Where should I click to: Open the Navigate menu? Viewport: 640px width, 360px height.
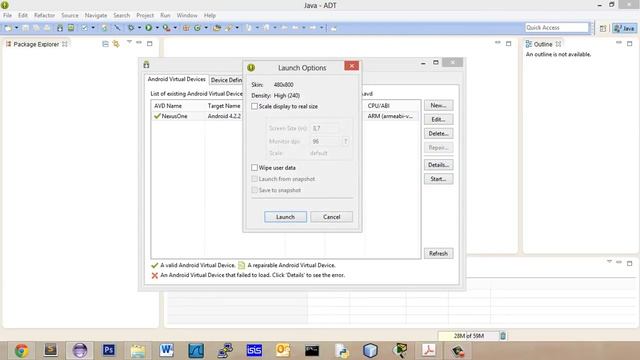click(x=96, y=15)
